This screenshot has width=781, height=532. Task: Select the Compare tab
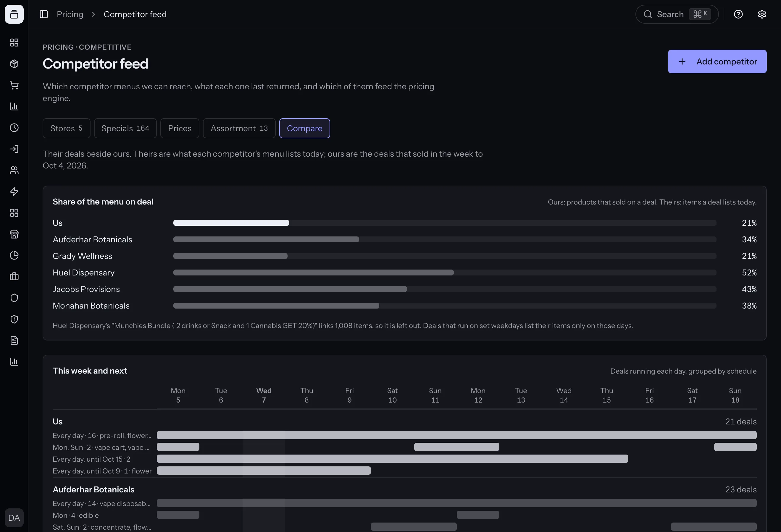(304, 128)
